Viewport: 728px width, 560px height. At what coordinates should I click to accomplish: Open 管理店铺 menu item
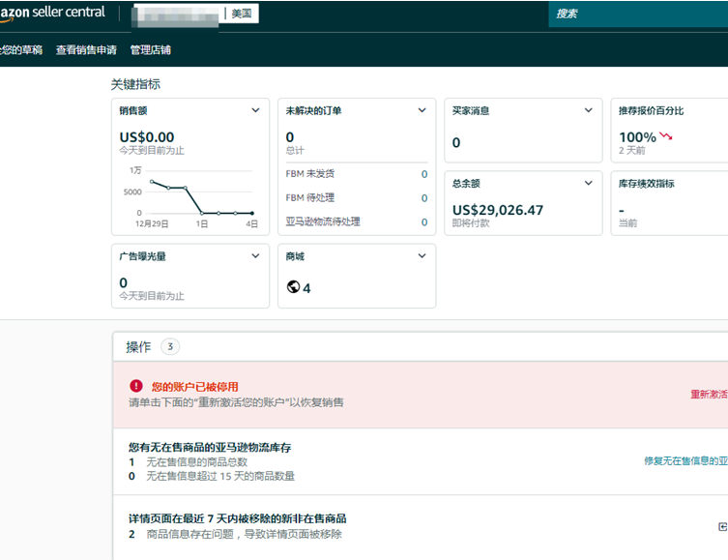[x=151, y=49]
